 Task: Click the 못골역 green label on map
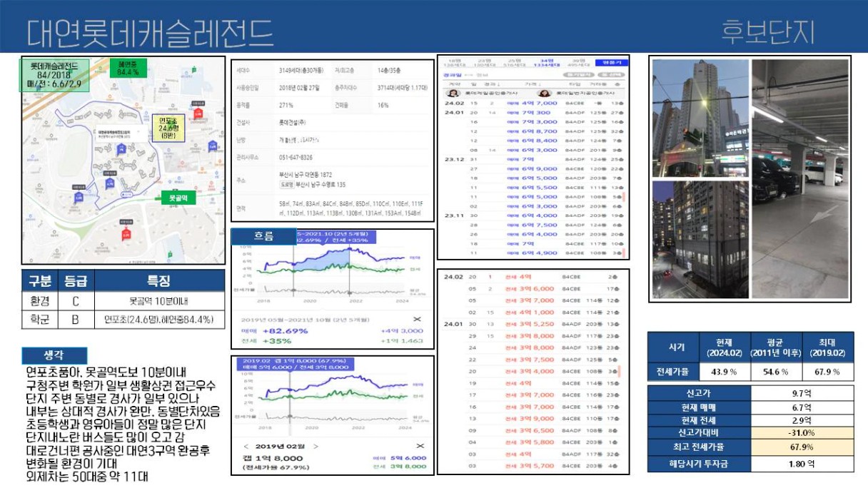[177, 198]
